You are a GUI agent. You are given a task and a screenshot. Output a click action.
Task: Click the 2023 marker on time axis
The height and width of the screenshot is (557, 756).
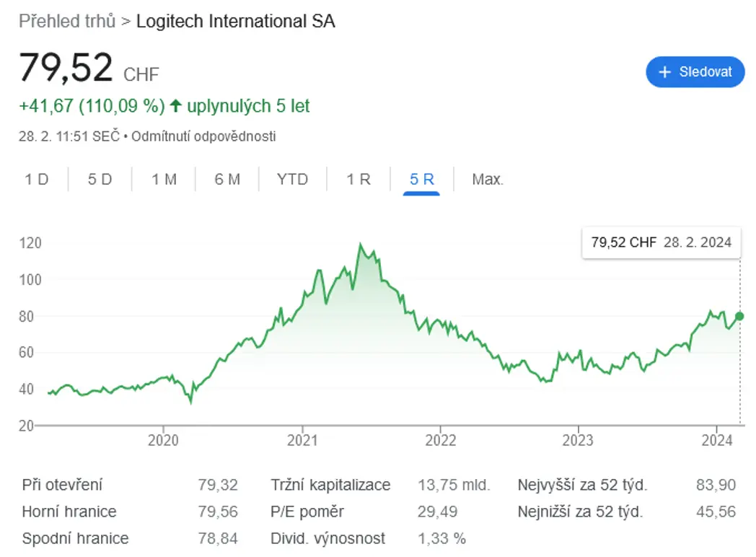point(578,440)
